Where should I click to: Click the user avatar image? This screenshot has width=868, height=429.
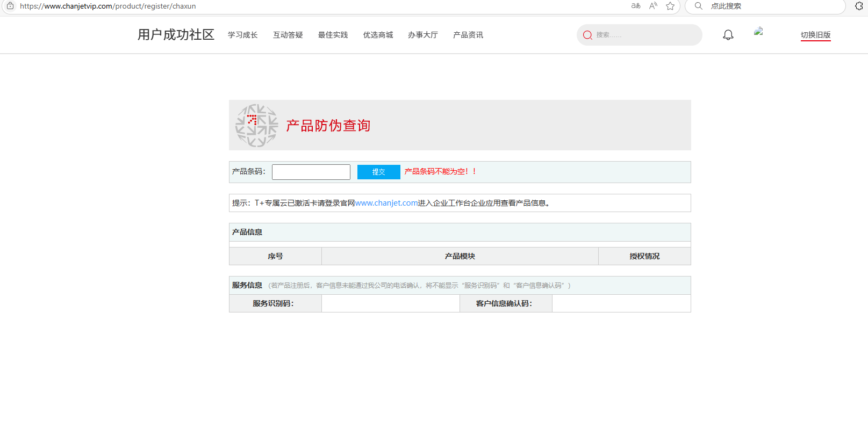758,32
